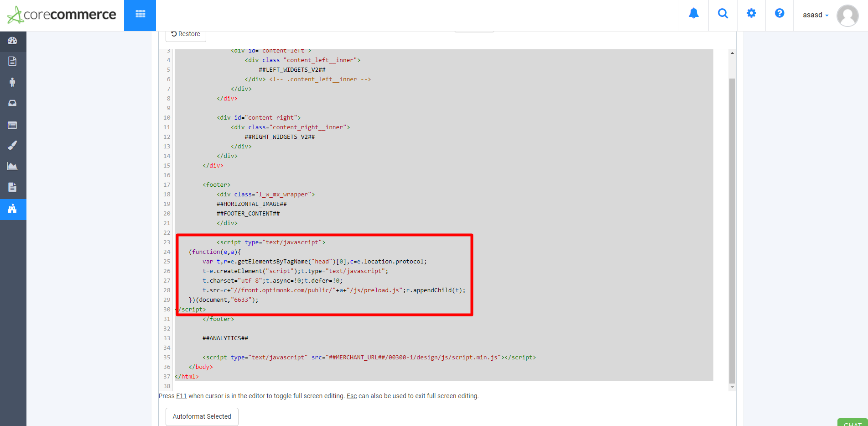Open the dashboard gauge sidebar icon

[x=12, y=41]
